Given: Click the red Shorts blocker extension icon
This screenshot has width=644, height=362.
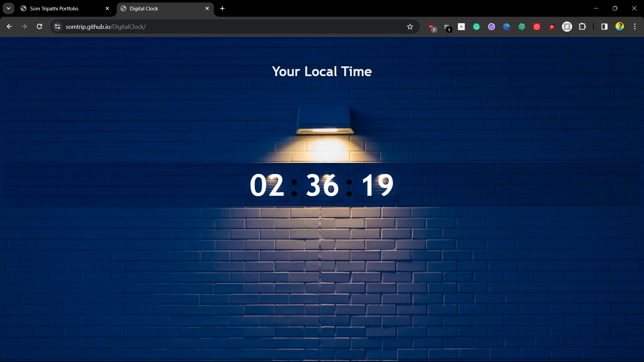Looking at the screenshot, I should (x=552, y=27).
